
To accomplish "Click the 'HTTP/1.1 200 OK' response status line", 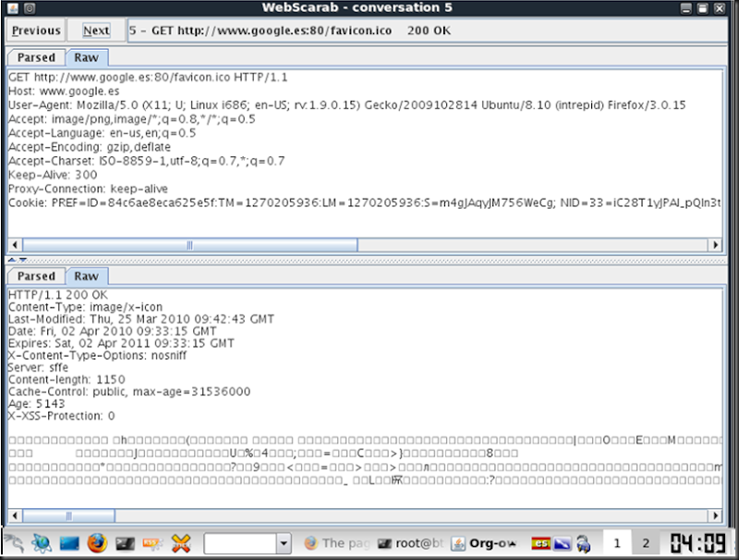I will click(58, 295).
